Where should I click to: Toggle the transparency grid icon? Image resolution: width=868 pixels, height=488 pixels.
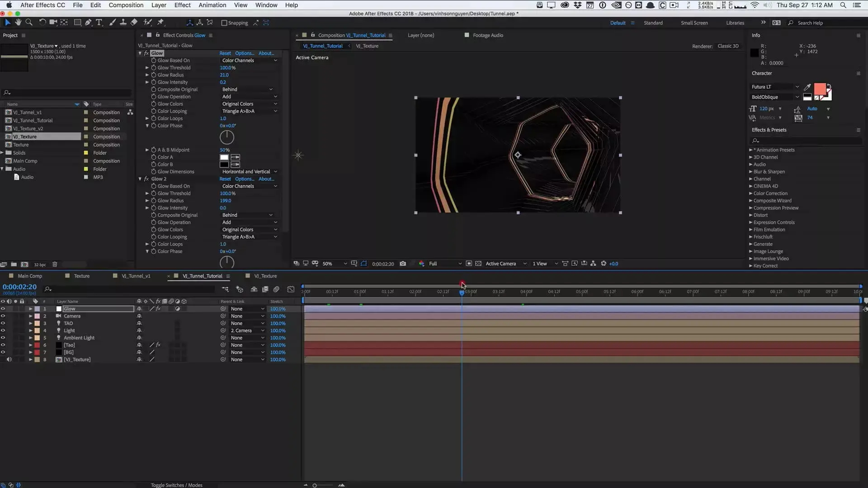coord(478,263)
